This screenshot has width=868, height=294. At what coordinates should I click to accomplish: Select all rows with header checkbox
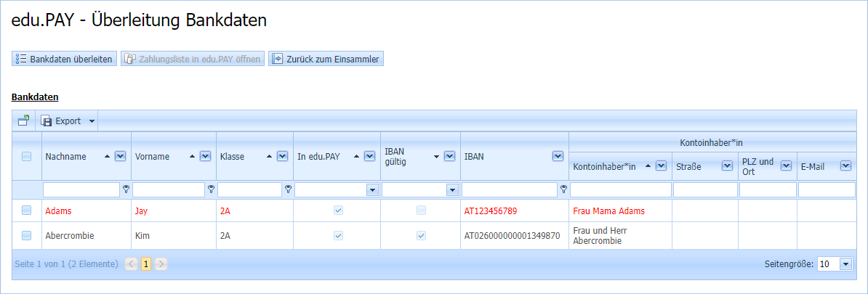click(26, 156)
